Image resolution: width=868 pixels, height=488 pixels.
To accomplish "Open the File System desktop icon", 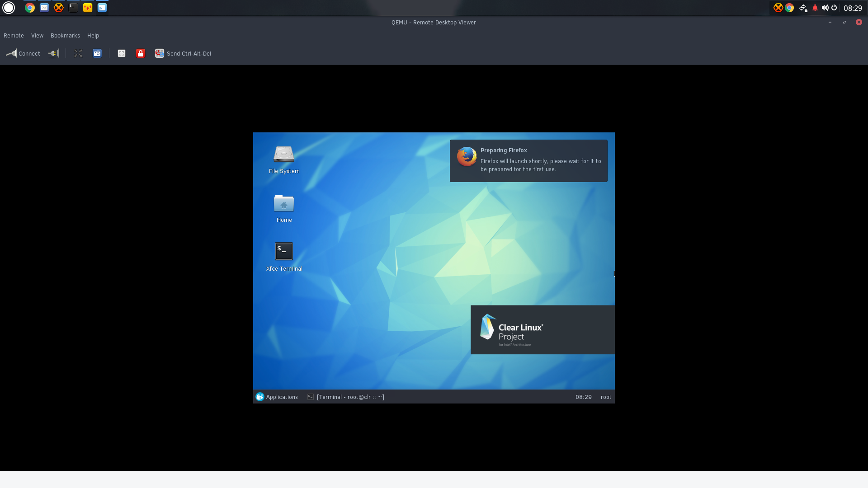I will (x=284, y=160).
